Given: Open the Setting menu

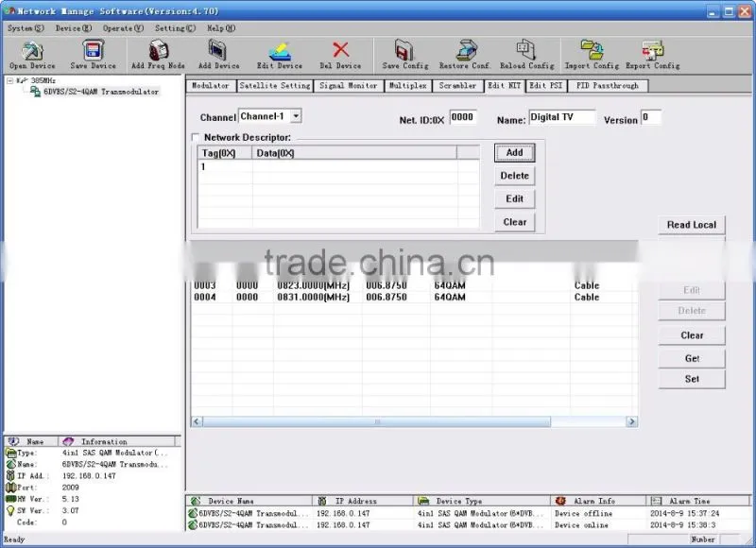Looking at the screenshot, I should (x=175, y=28).
